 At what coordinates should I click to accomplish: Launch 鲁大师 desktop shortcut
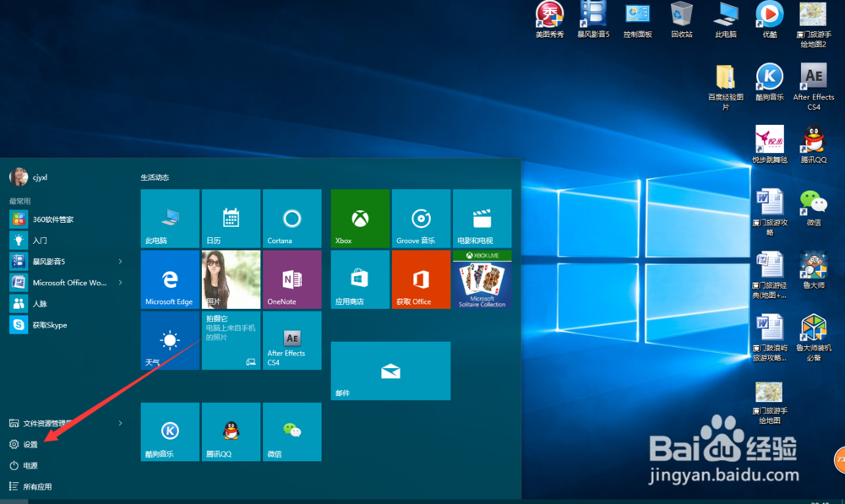click(x=814, y=270)
